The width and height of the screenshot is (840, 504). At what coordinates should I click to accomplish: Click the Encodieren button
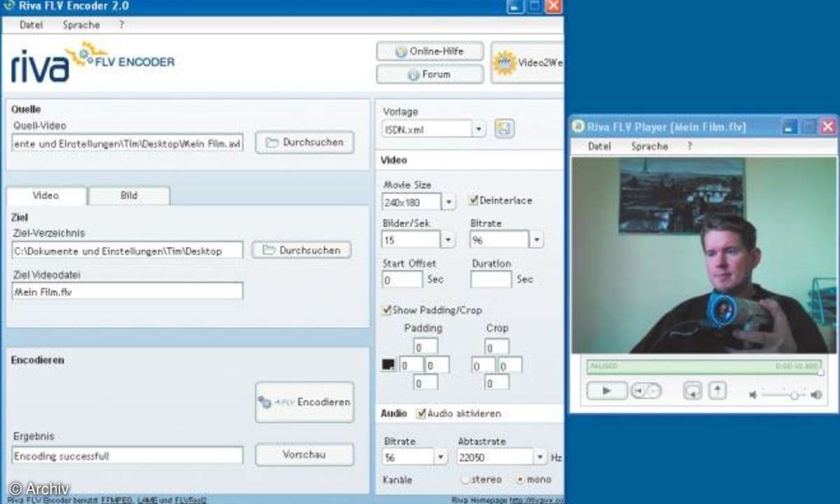point(304,402)
